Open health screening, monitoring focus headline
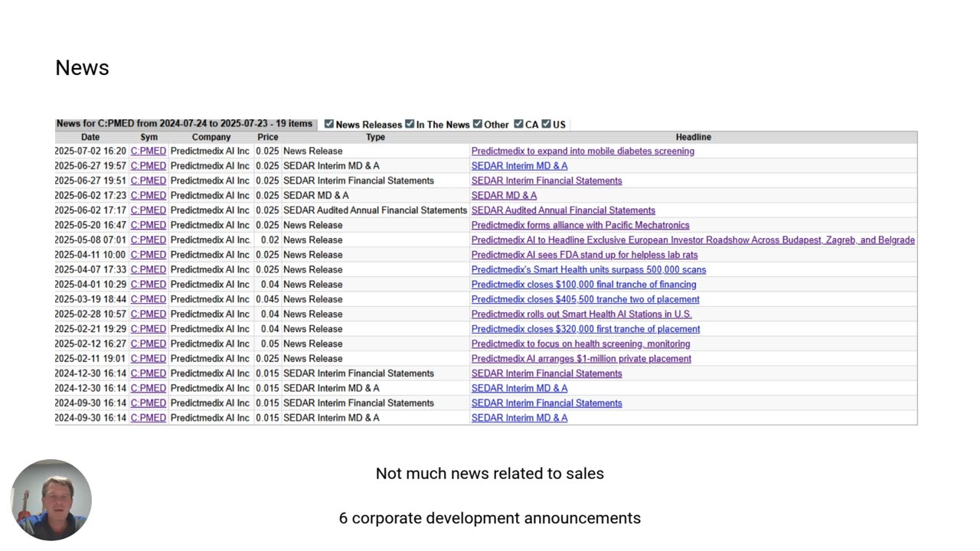 (580, 344)
